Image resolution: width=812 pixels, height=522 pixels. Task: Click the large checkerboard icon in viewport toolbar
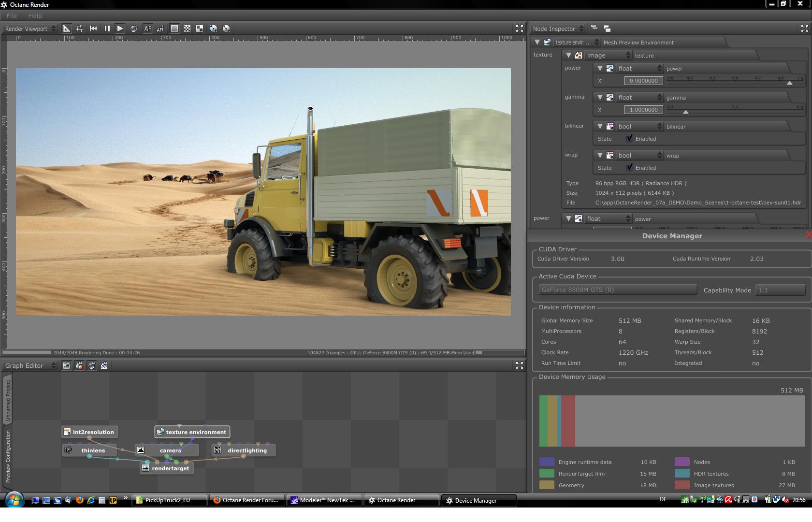200,29
